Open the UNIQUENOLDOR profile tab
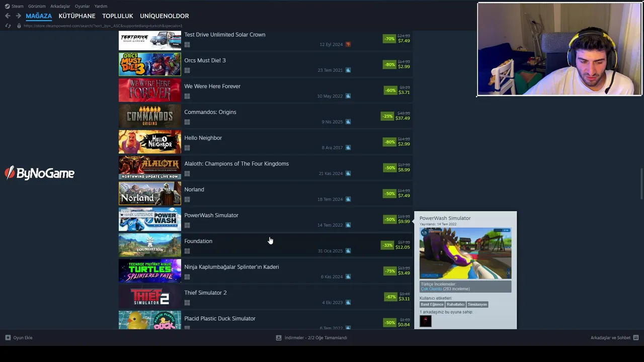 pyautogui.click(x=165, y=16)
